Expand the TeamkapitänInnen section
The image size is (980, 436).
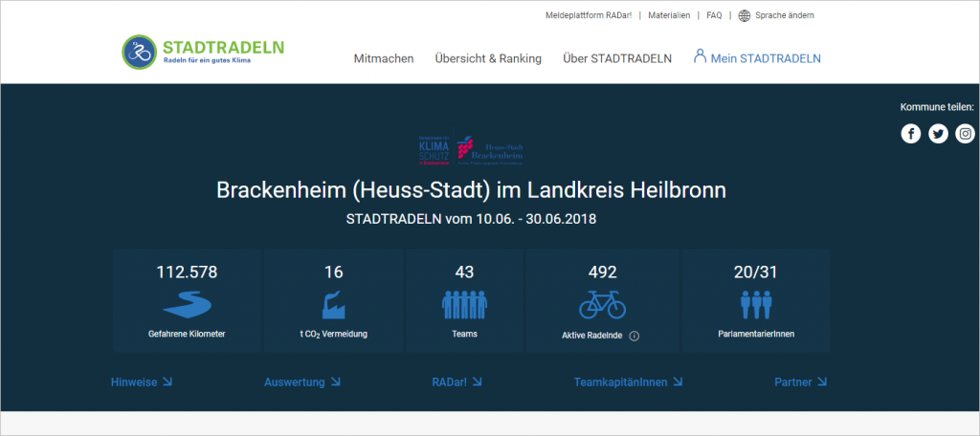tap(629, 382)
